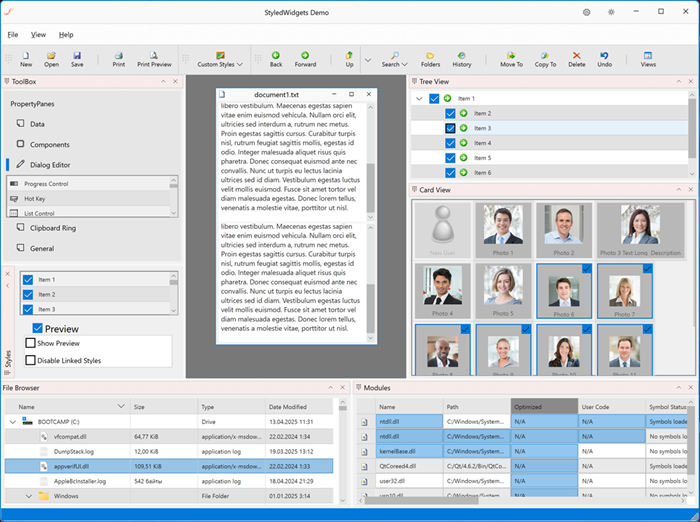Expand the Windows folder in File Browser
The image size is (700, 522).
point(29,496)
